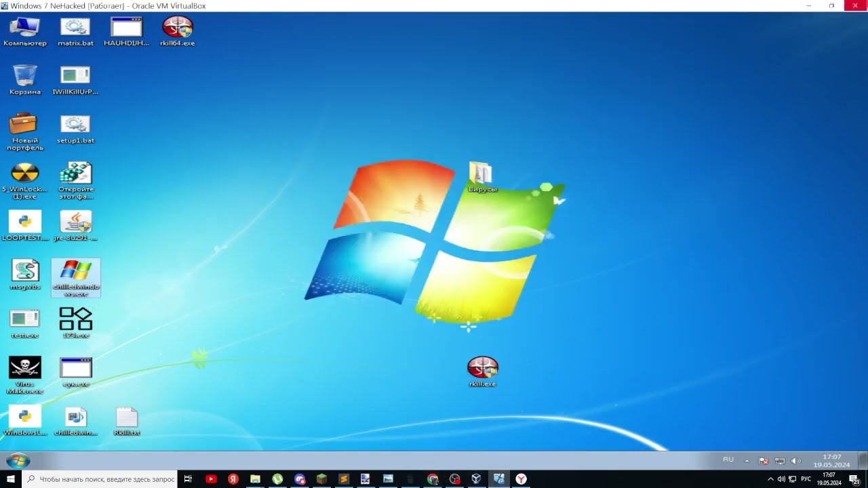Screen dimensions: 868x488
Task: Open the Windows 7 Start orb
Action: pyautogui.click(x=18, y=461)
